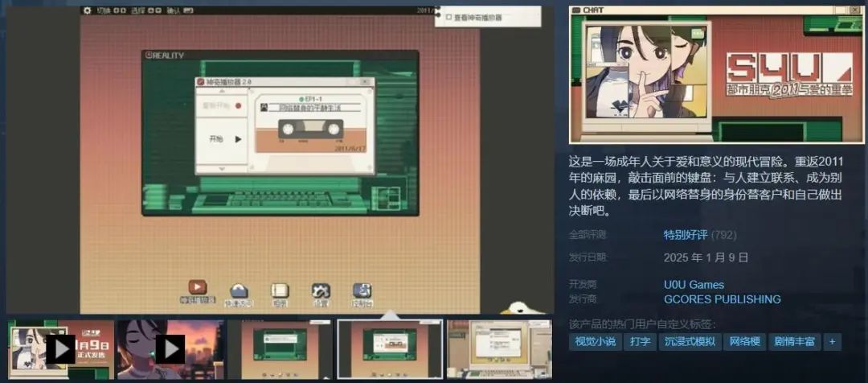Click the 确认 control hint in the top bar
The image size is (868, 383).
point(181,10)
